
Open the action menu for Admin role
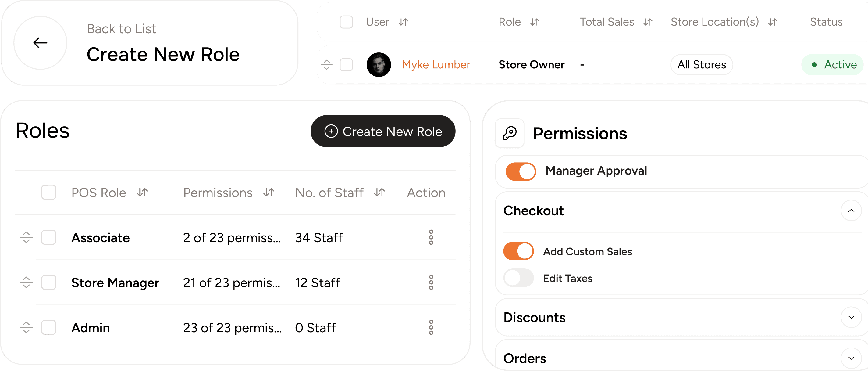point(431,327)
